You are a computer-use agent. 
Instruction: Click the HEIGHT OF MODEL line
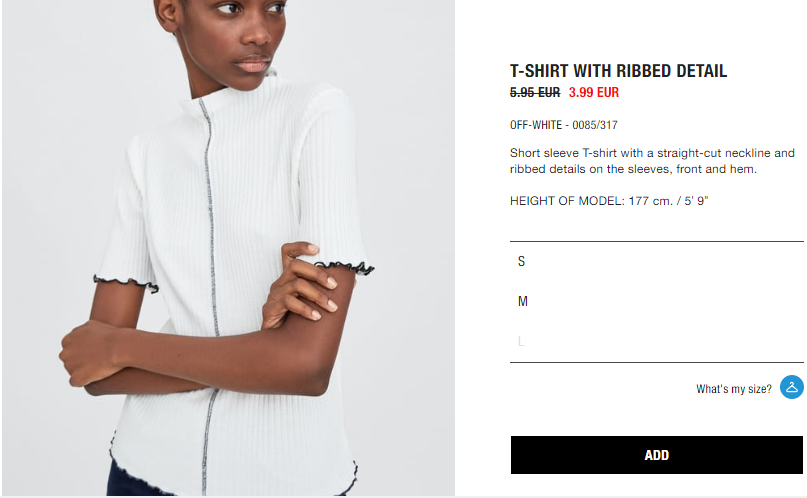[x=609, y=201]
